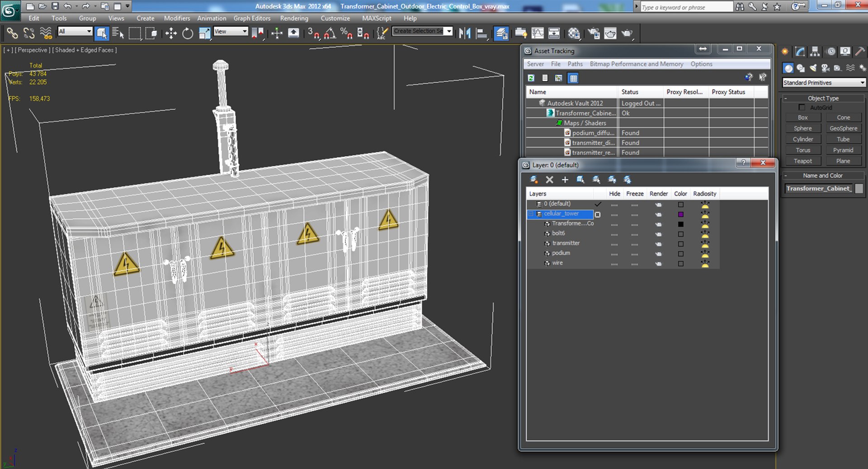Screen dimensions: 868x469
Task: Enable the AutoGrid checkbox
Action: tap(802, 108)
